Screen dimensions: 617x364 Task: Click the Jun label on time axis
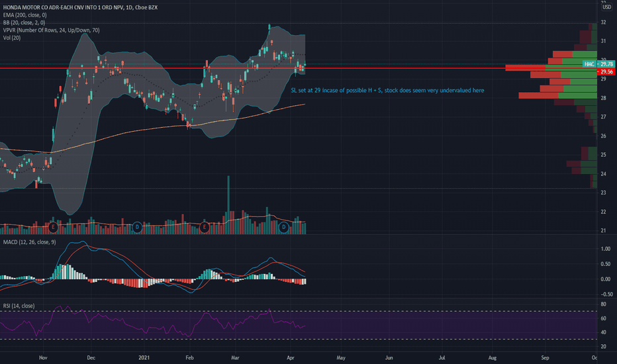pyautogui.click(x=389, y=357)
